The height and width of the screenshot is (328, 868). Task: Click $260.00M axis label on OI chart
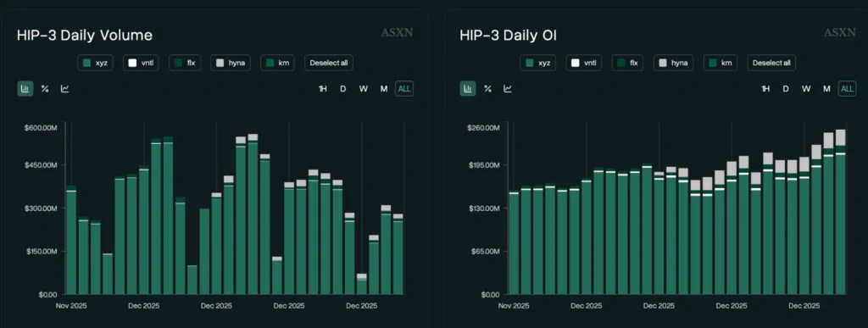click(483, 128)
